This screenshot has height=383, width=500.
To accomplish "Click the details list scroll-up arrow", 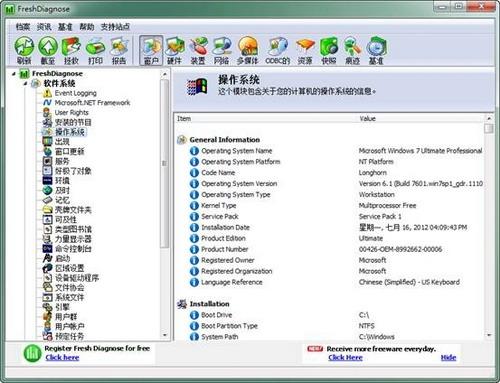I will pos(489,118).
